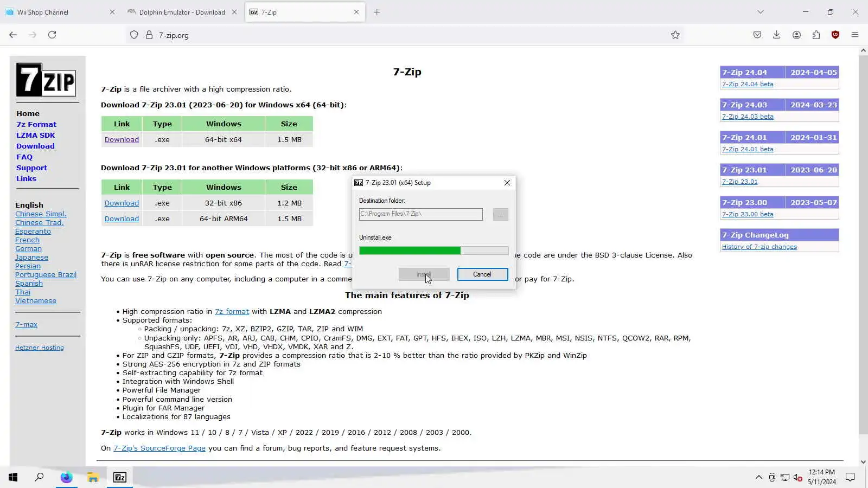Image resolution: width=868 pixels, height=488 pixels.
Task: Open the 7-Zip 23.01 release link
Action: click(739, 182)
